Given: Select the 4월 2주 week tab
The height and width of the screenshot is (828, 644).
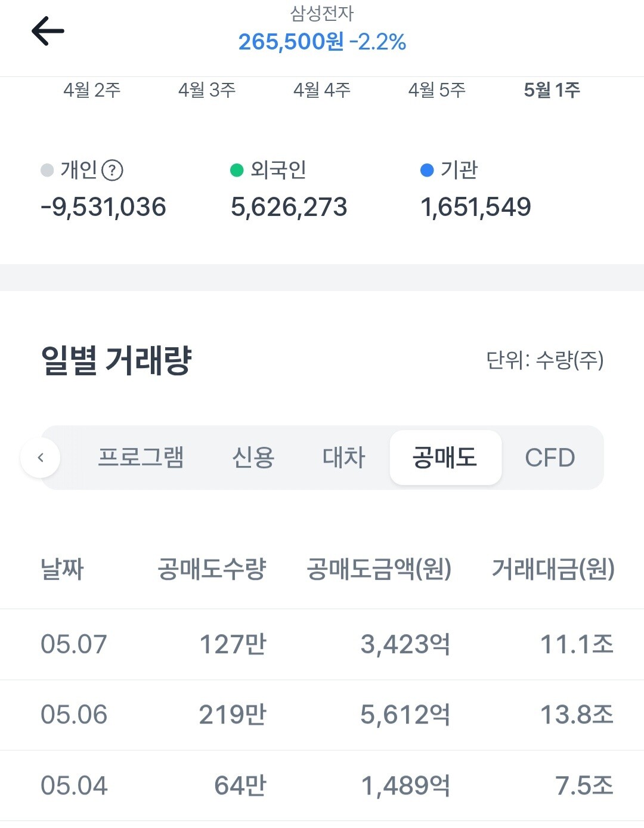Looking at the screenshot, I should click(x=92, y=90).
